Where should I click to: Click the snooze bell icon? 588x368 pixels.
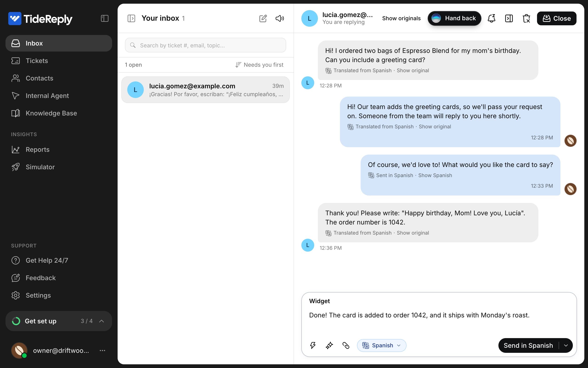pyautogui.click(x=491, y=18)
